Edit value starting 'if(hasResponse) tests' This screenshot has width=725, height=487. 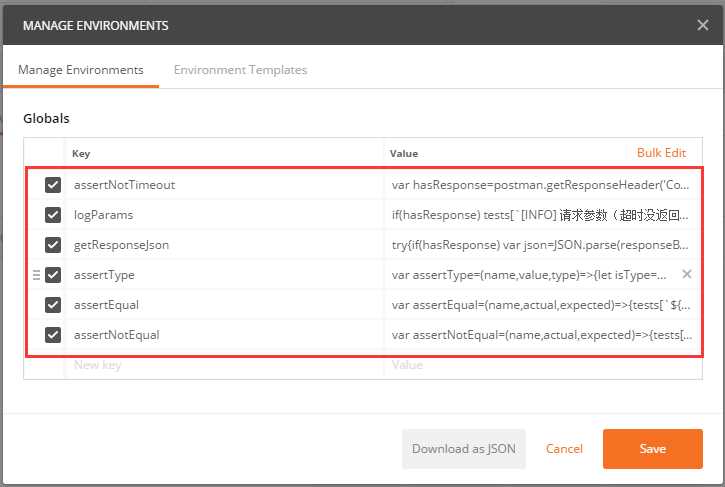(541, 215)
